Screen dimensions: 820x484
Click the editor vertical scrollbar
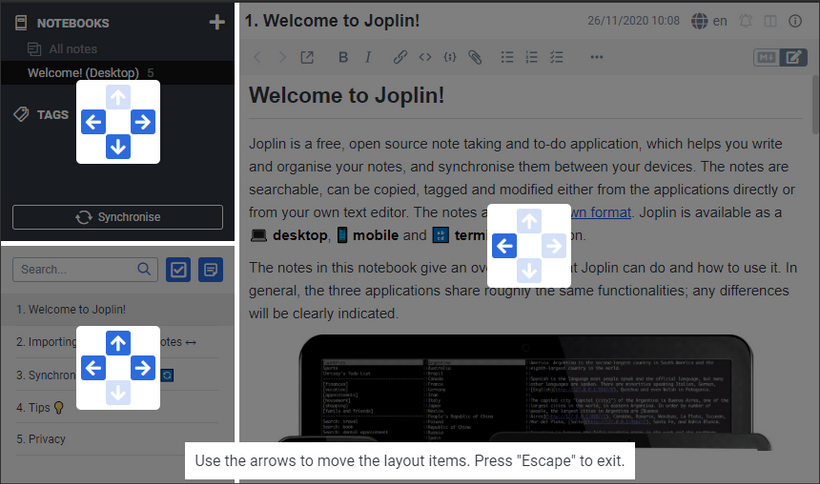pyautogui.click(x=815, y=105)
